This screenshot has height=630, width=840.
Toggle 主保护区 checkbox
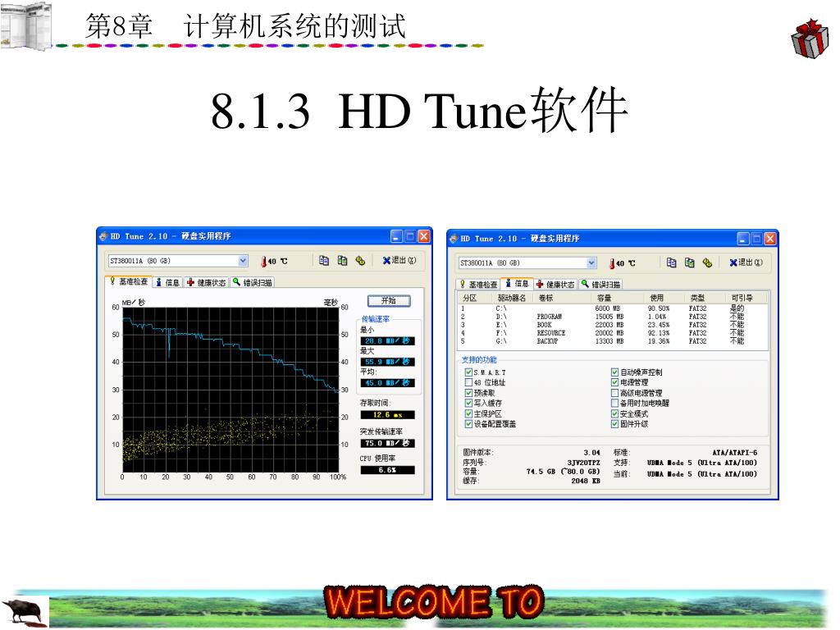pos(468,413)
